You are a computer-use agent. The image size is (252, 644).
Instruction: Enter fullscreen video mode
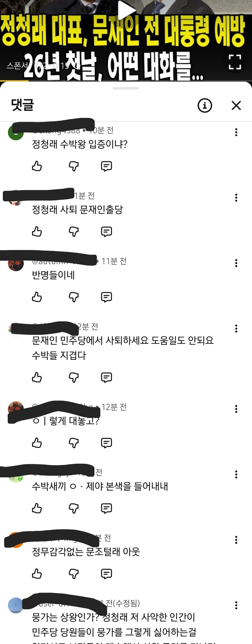click(235, 62)
